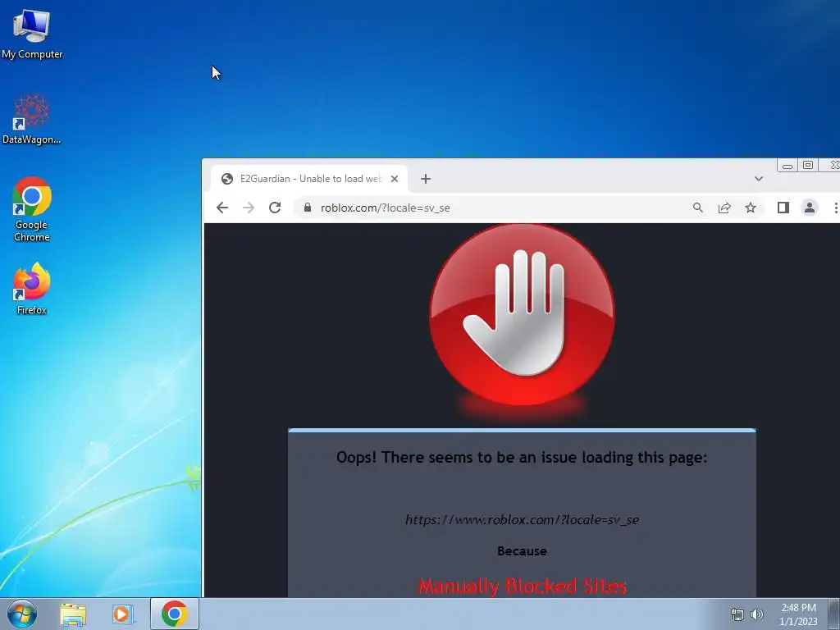Image resolution: width=840 pixels, height=630 pixels.
Task: Go back using Chrome's back arrow
Action: coord(221,208)
